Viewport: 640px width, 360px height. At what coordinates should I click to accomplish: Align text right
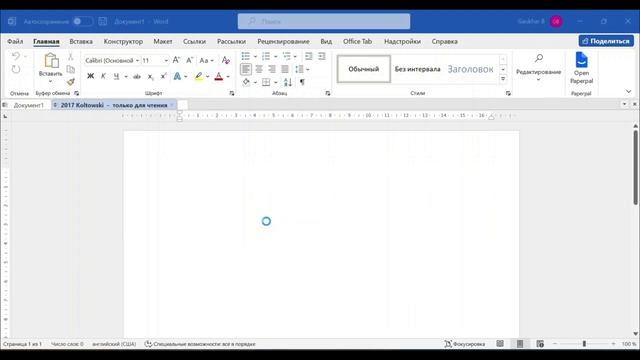click(x=272, y=69)
